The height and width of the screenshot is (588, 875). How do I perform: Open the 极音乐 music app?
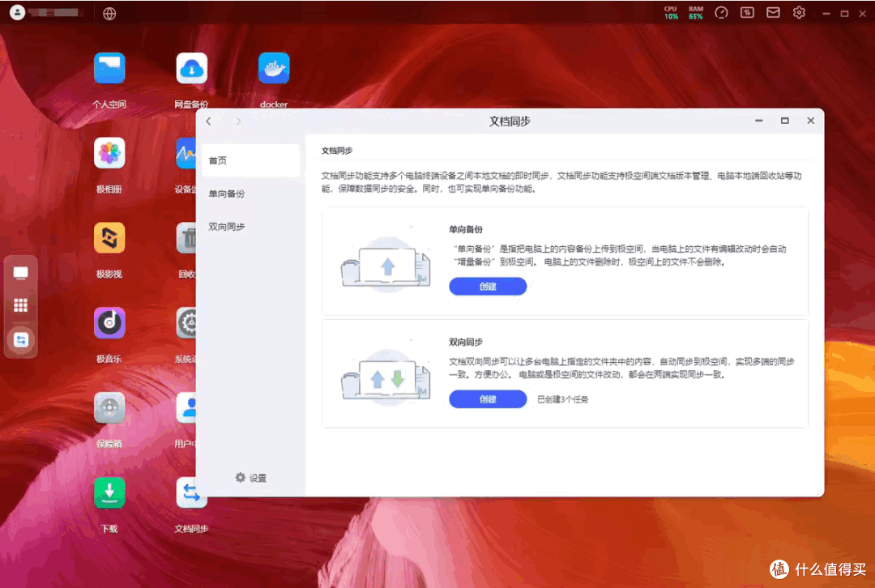pyautogui.click(x=109, y=323)
